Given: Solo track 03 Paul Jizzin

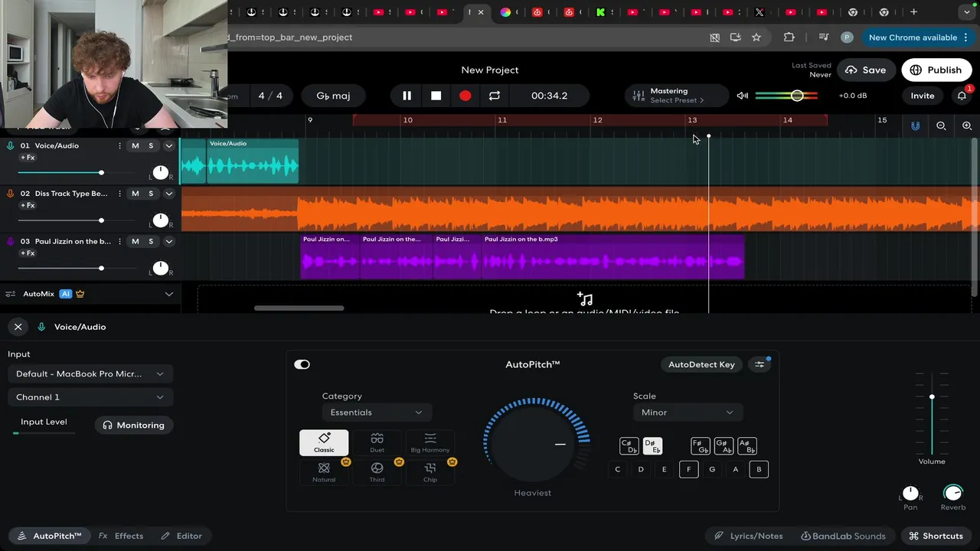Looking at the screenshot, I should click(x=151, y=241).
